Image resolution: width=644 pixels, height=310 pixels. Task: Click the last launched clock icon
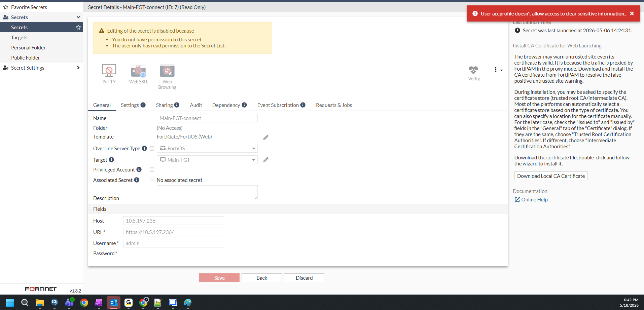(517, 30)
